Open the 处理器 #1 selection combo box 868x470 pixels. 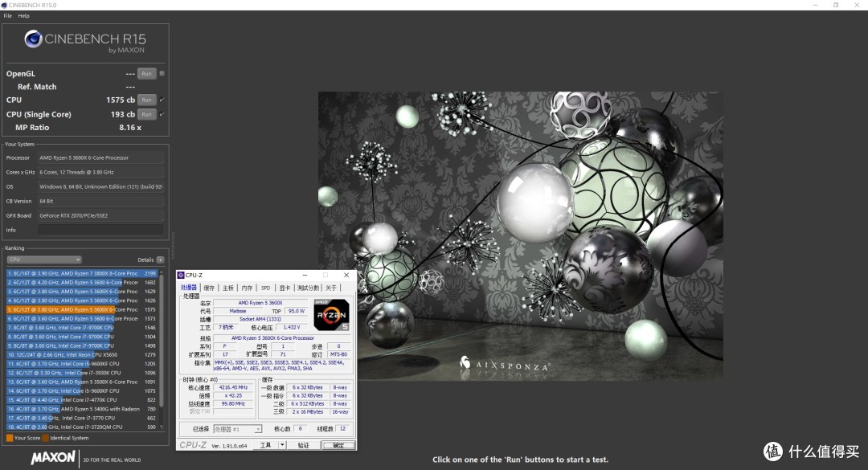(237, 429)
